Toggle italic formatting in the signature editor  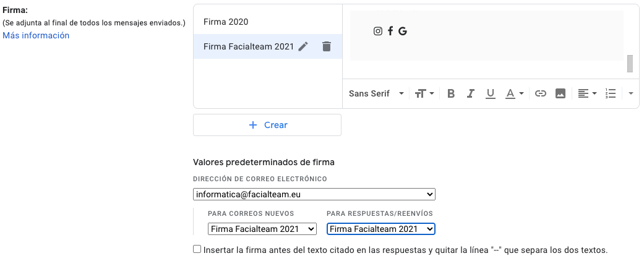[x=471, y=93]
